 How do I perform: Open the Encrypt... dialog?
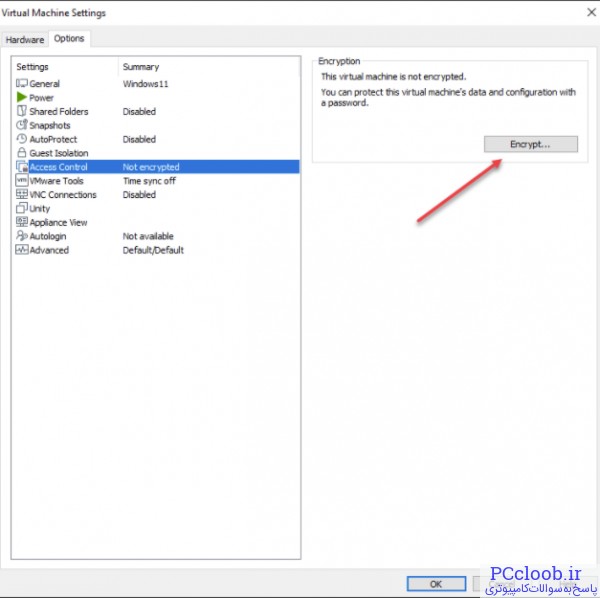[531, 144]
